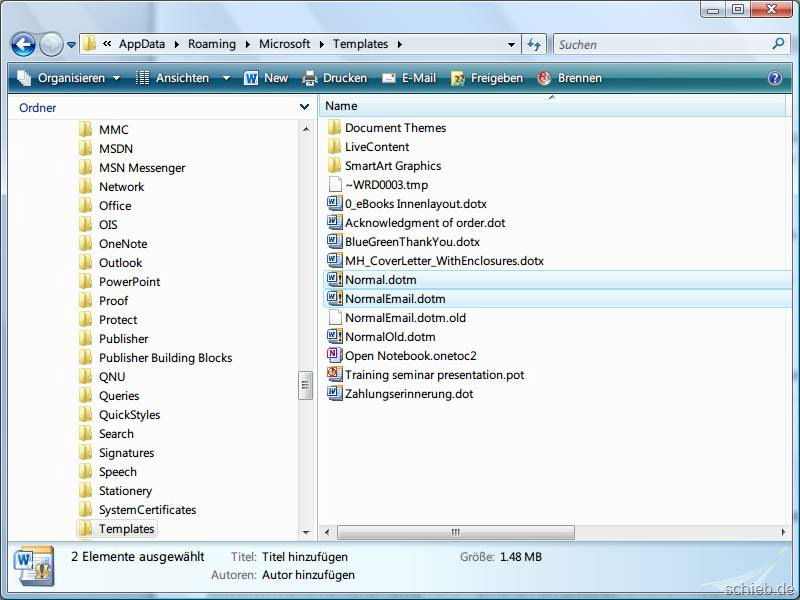Click the ~WRD0003.tmp file icon
This screenshot has width=800, height=600.
pyautogui.click(x=334, y=185)
